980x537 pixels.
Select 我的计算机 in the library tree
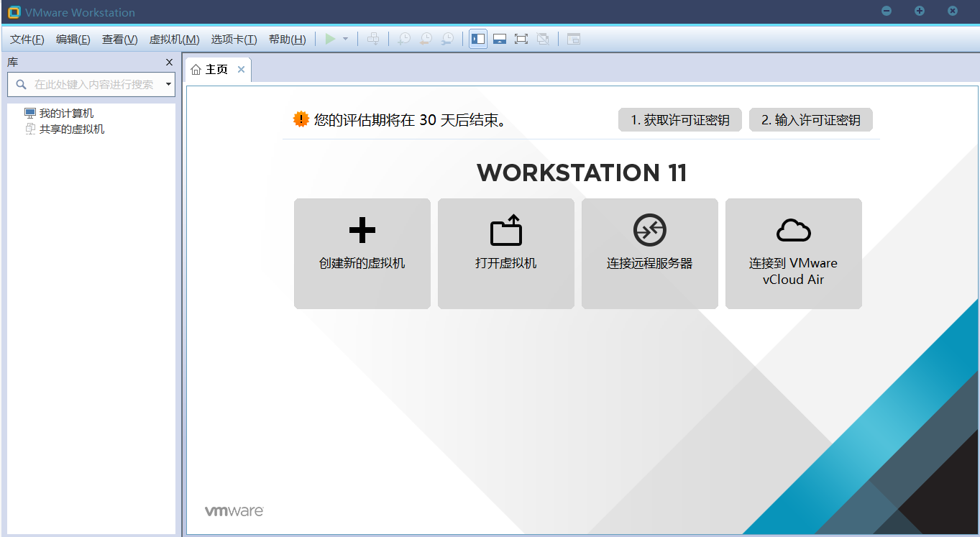pyautogui.click(x=66, y=114)
